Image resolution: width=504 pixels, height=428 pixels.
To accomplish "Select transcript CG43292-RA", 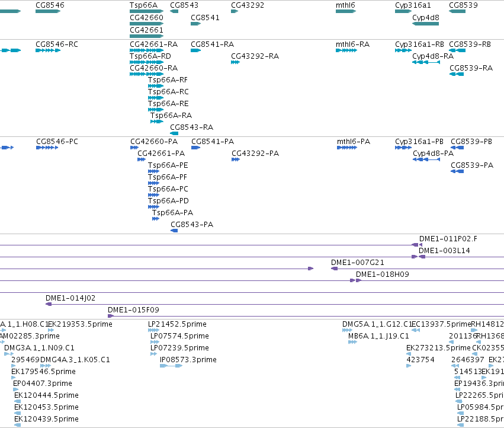I will [235, 62].
